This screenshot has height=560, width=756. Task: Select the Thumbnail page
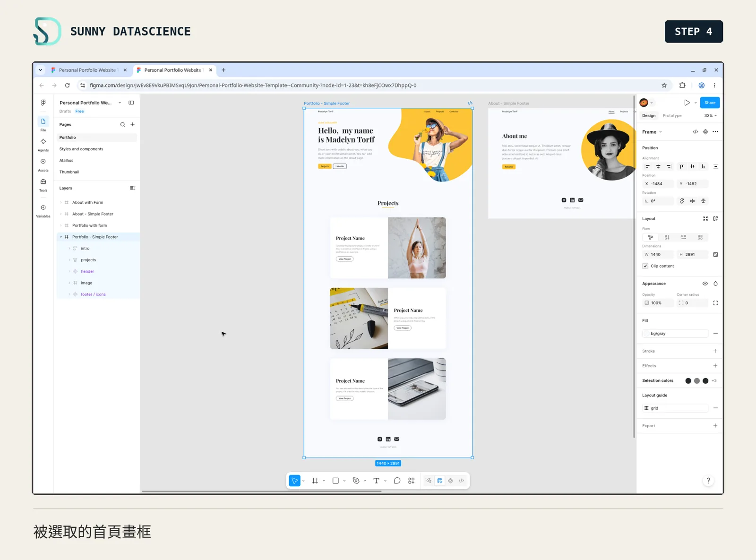click(x=96, y=172)
